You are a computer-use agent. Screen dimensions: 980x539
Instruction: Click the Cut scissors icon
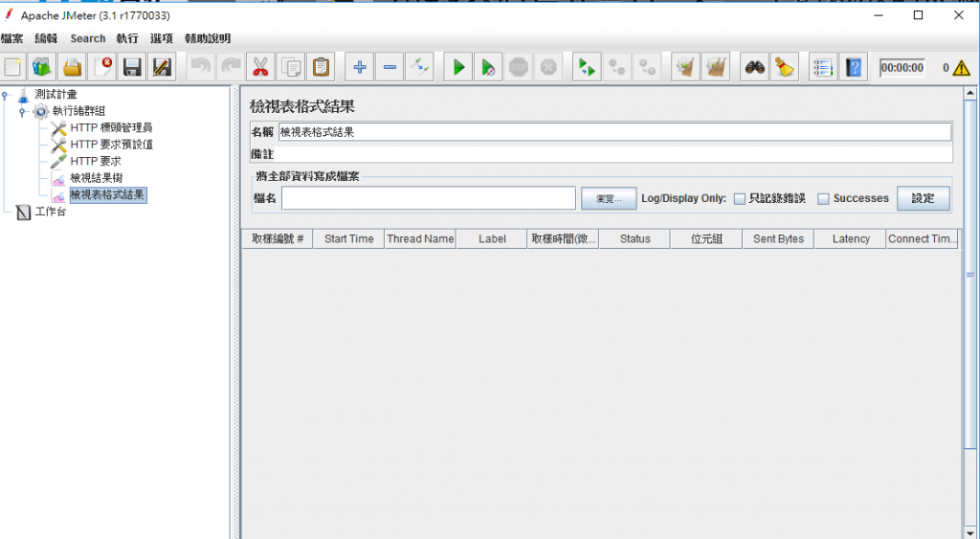(260, 67)
